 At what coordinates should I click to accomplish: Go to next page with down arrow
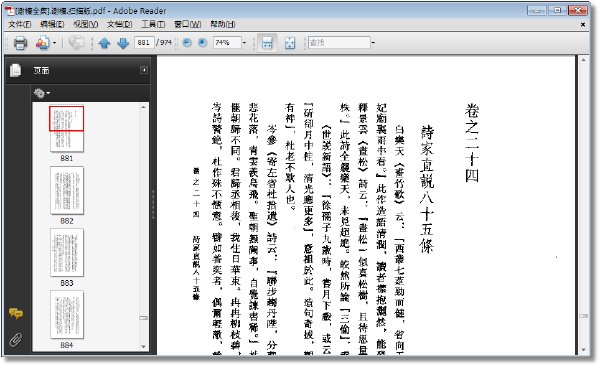[x=123, y=43]
